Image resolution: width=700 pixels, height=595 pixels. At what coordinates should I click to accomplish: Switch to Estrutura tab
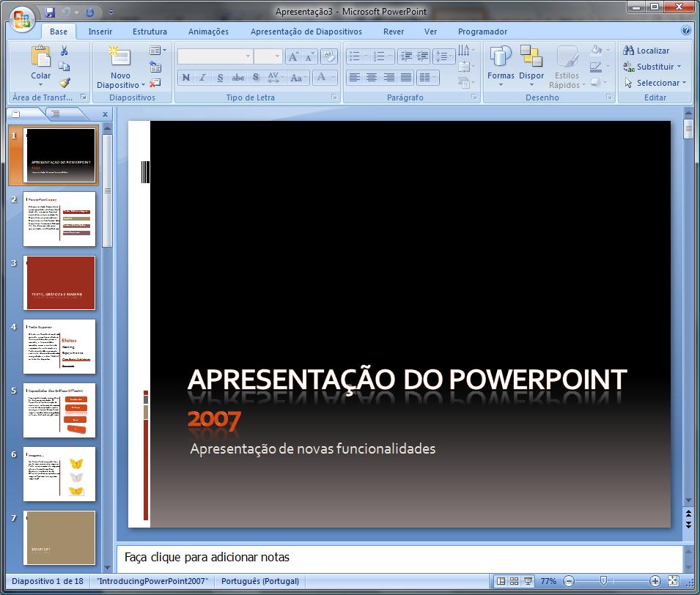(x=150, y=32)
